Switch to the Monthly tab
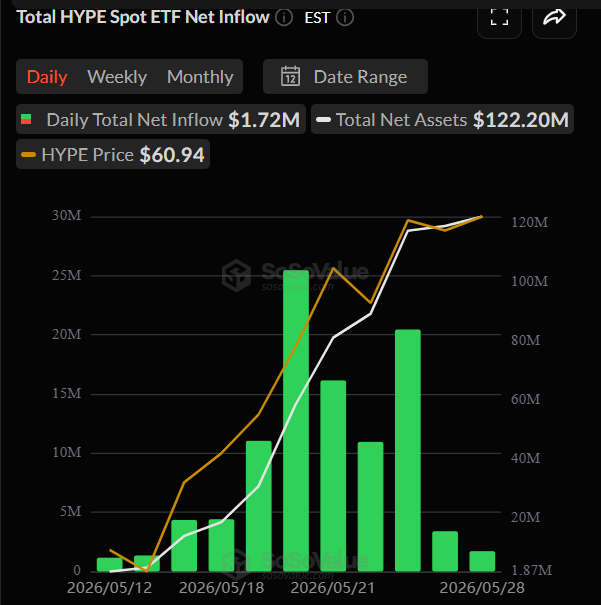Viewport: 601px width, 605px height. click(200, 77)
